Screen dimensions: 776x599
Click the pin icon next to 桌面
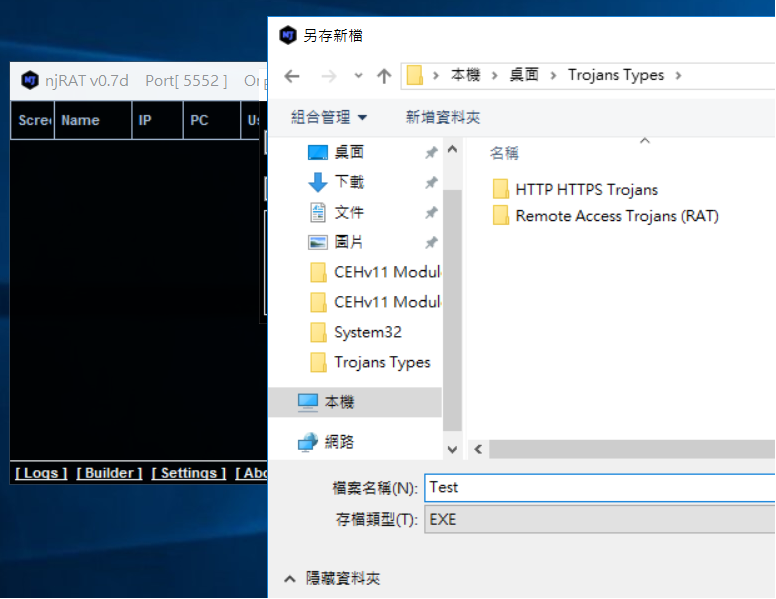click(x=432, y=152)
